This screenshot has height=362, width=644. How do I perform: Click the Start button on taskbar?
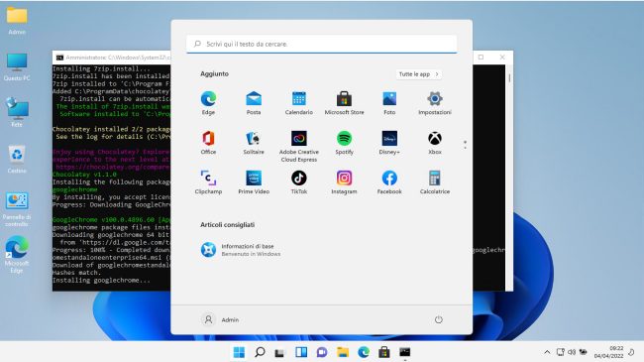pos(239,352)
